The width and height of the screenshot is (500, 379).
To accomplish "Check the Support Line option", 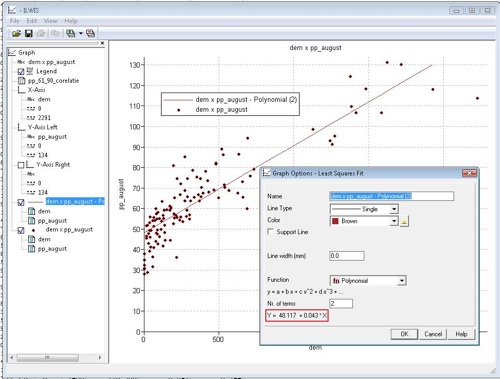I will coord(270,232).
